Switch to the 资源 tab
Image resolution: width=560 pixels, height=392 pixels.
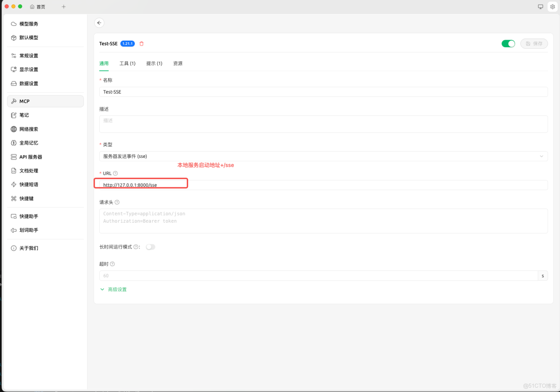click(x=178, y=63)
